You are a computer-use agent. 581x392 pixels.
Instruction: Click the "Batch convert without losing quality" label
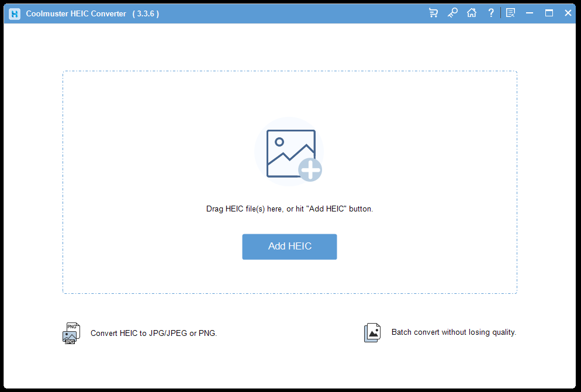[454, 332]
